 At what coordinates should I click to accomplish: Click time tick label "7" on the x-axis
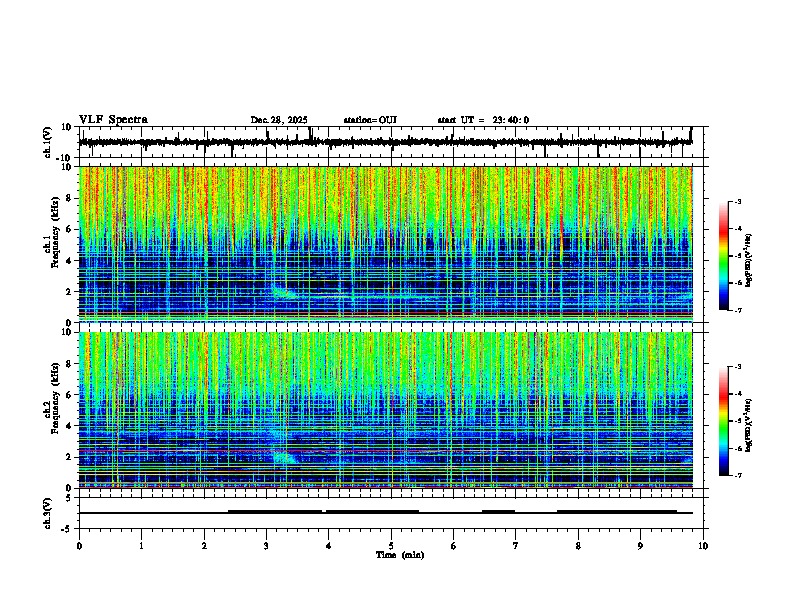click(516, 546)
